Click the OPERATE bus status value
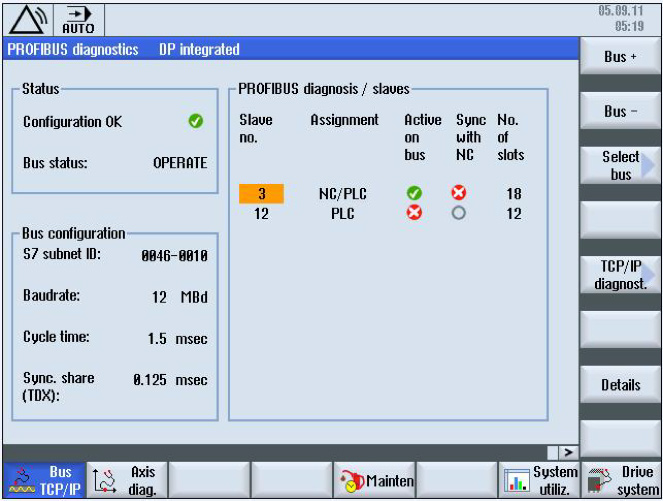Image resolution: width=663 pixels, height=501 pixels. pyautogui.click(x=180, y=163)
